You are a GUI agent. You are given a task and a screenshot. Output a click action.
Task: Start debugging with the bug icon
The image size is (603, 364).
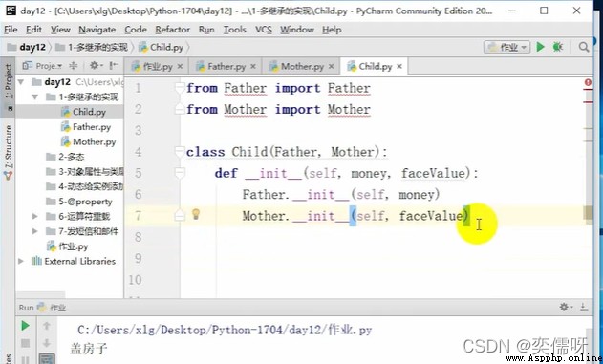558,47
